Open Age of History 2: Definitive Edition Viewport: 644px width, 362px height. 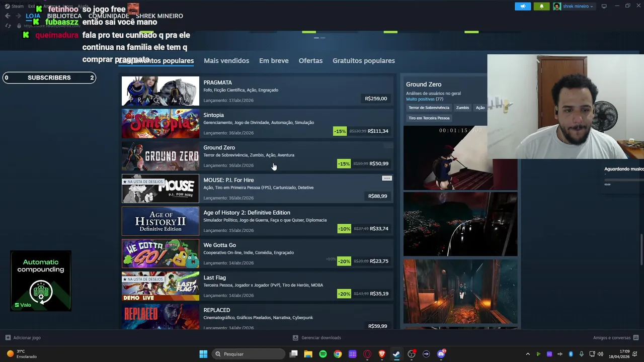pos(257,221)
